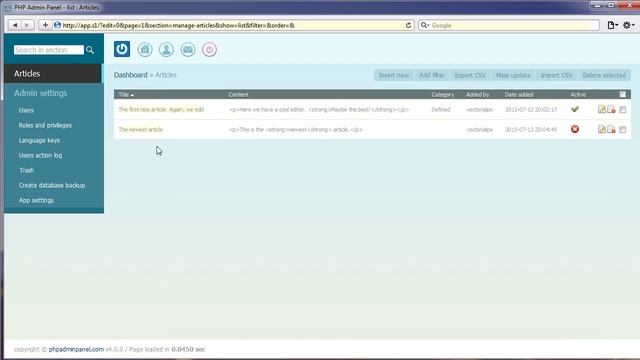640x360 pixels.
Task: Sort the table by Title column
Action: [x=126, y=94]
